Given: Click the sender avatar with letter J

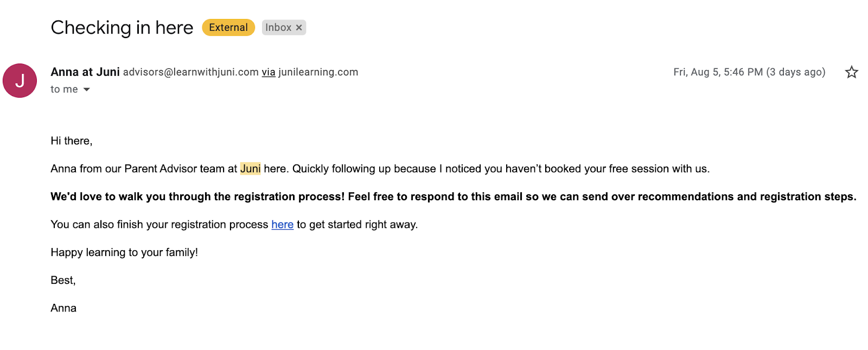Looking at the screenshot, I should pyautogui.click(x=20, y=81).
